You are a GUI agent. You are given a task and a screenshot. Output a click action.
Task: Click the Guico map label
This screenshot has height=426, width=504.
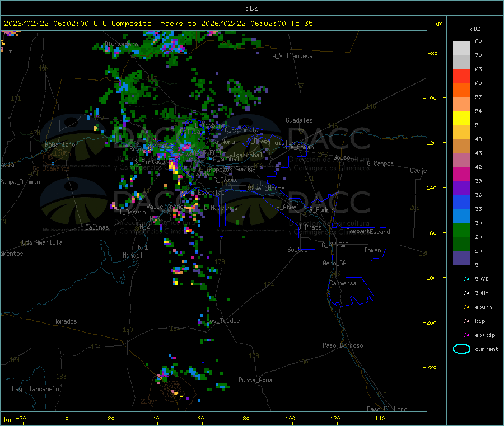342,157
